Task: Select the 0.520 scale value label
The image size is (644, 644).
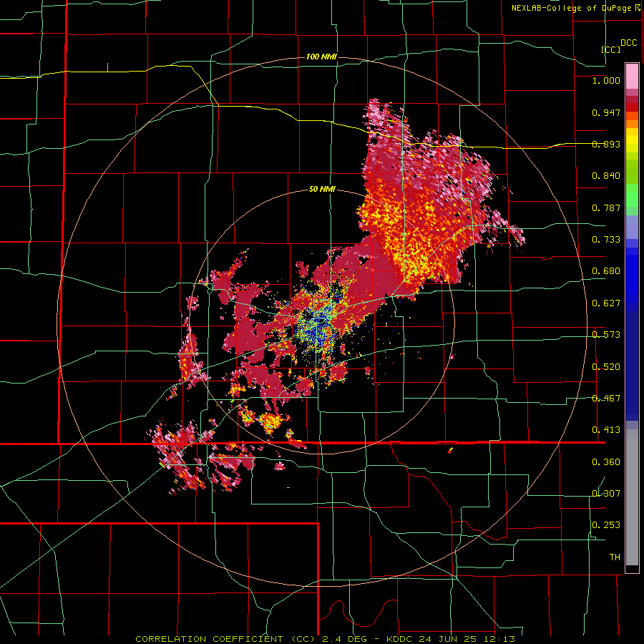Action: pyautogui.click(x=606, y=367)
